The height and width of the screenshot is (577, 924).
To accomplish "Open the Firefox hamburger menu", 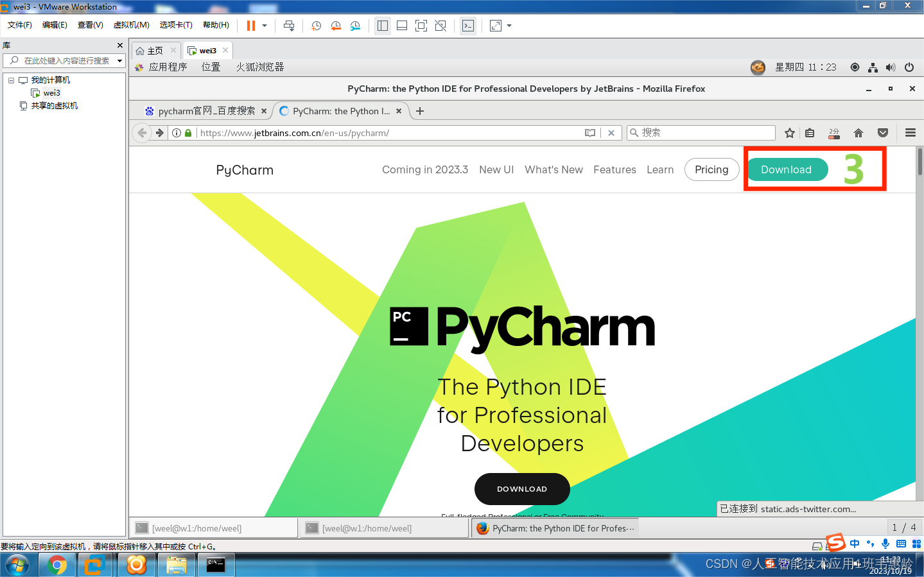I will pos(910,133).
